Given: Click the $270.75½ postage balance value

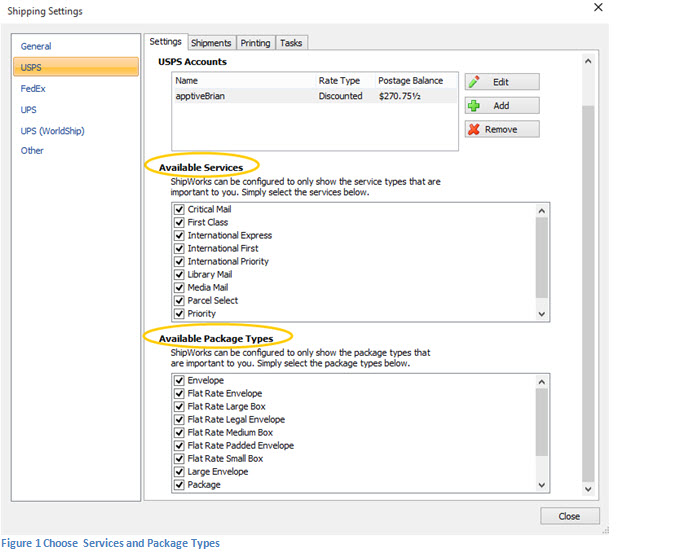Looking at the screenshot, I should coord(399,96).
